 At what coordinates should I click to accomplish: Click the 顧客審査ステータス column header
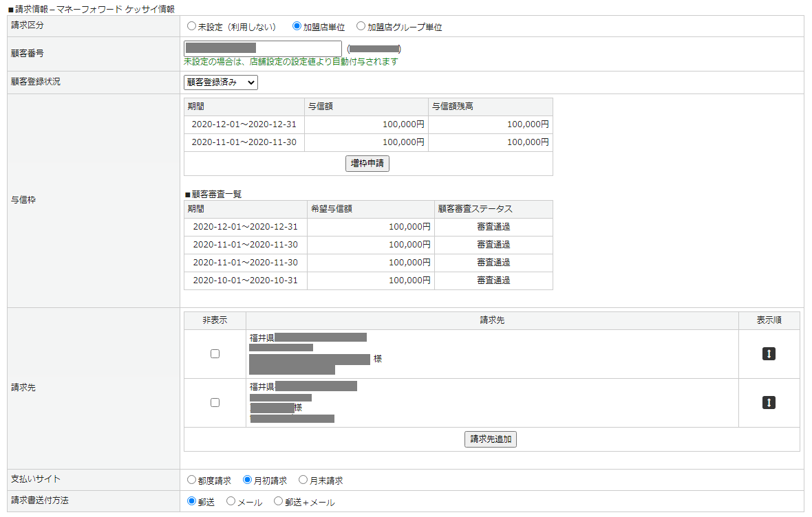[x=493, y=209]
